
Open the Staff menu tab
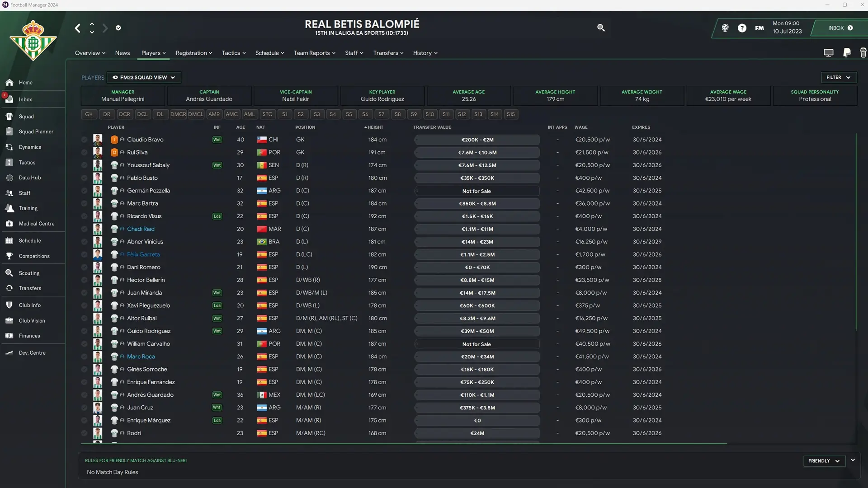[354, 53]
